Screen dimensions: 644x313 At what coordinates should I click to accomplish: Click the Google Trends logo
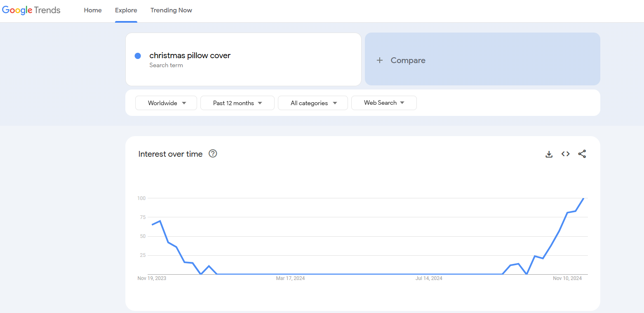(x=31, y=10)
